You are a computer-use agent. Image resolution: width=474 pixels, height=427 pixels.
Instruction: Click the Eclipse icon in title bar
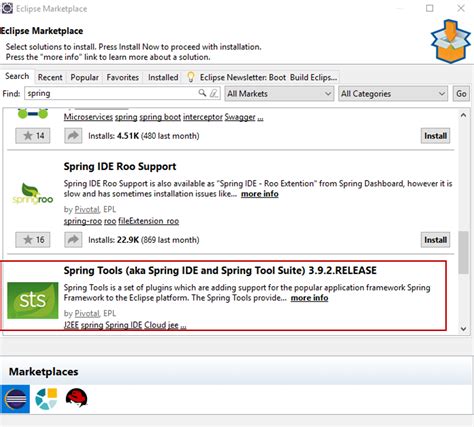click(x=7, y=8)
